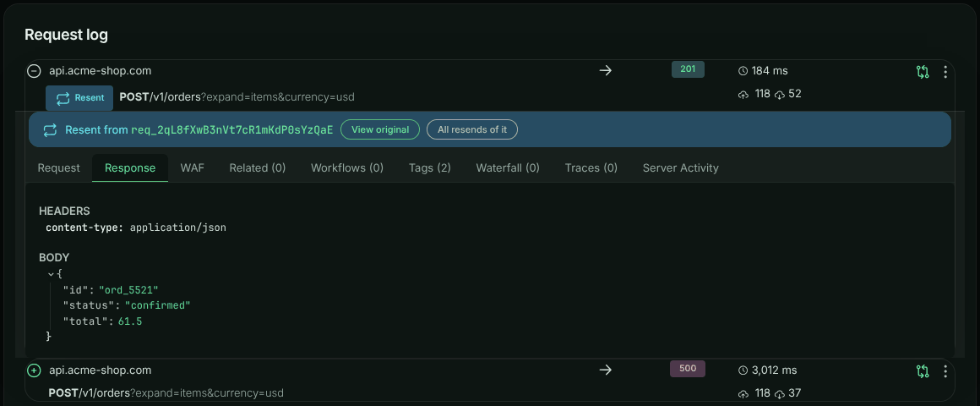Click the BODY section label
This screenshot has width=980, height=406.
[x=54, y=258]
